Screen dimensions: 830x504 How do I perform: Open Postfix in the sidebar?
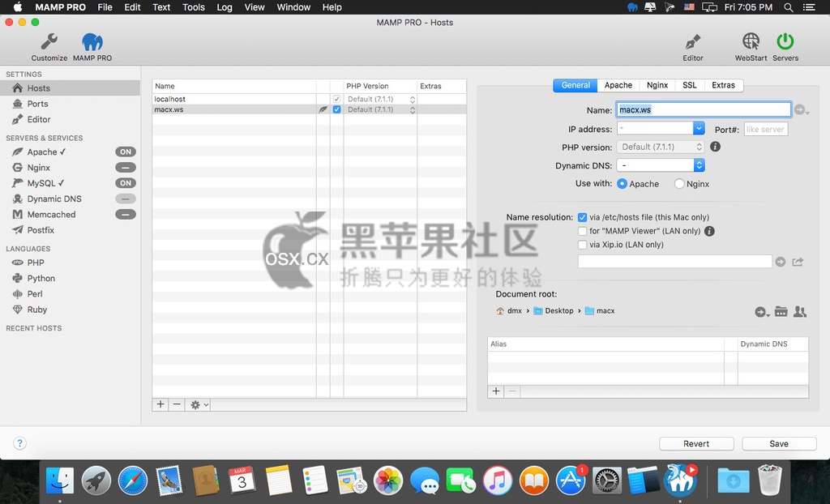41,230
